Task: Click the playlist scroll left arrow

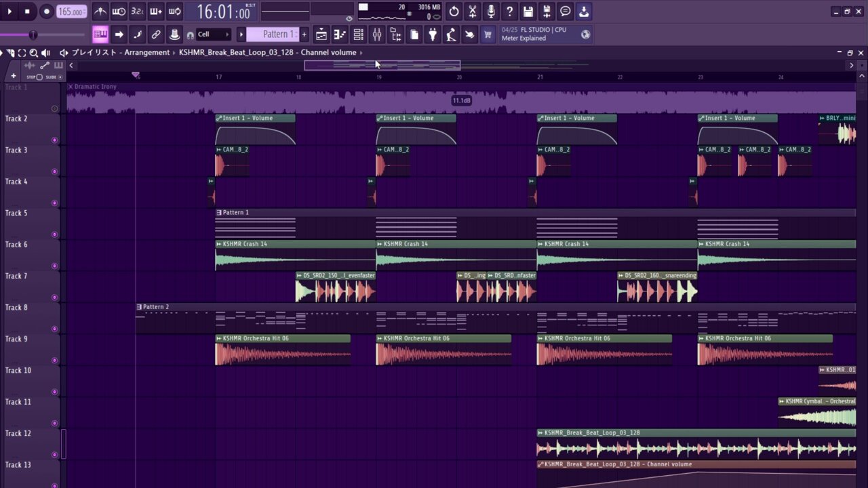Action: [71, 65]
